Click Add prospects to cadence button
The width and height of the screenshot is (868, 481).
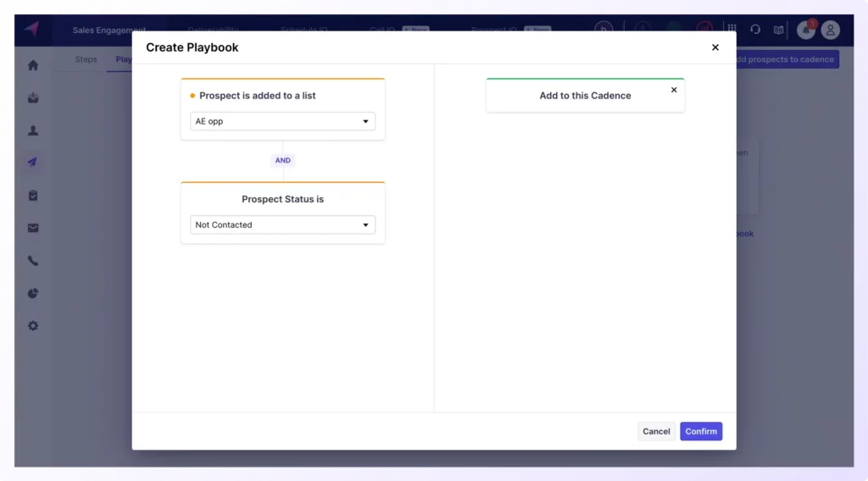point(786,59)
